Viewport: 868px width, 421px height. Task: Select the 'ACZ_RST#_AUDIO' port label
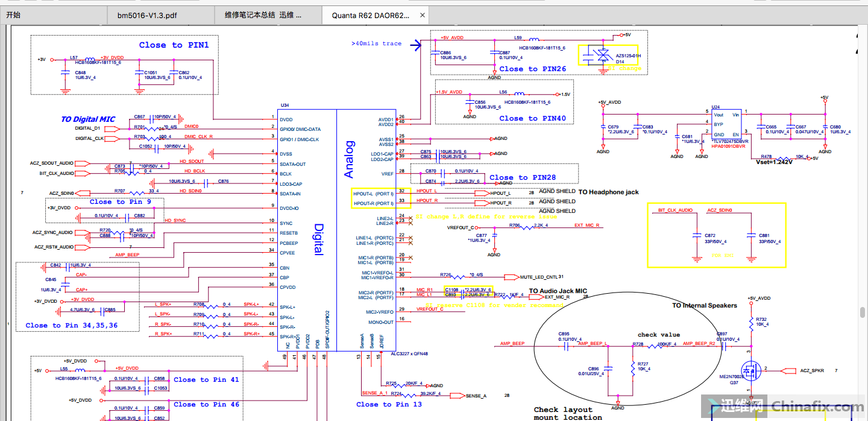54,247
